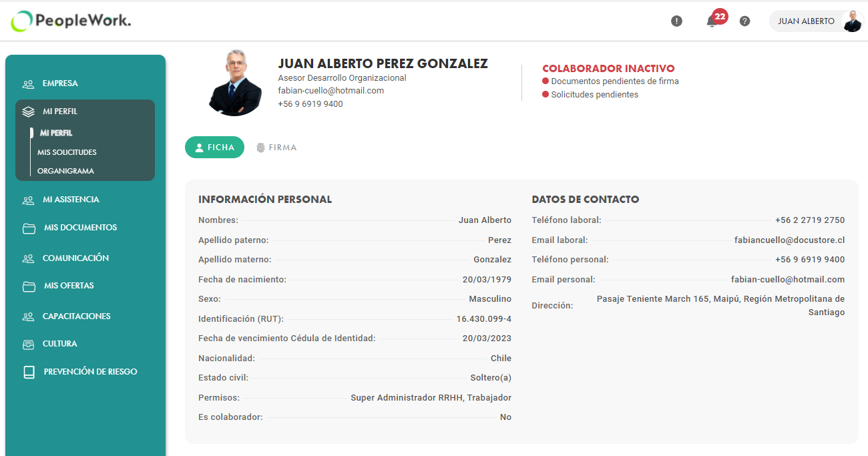Open ORGANIGRAMA submenu item
The image size is (868, 456).
(65, 171)
